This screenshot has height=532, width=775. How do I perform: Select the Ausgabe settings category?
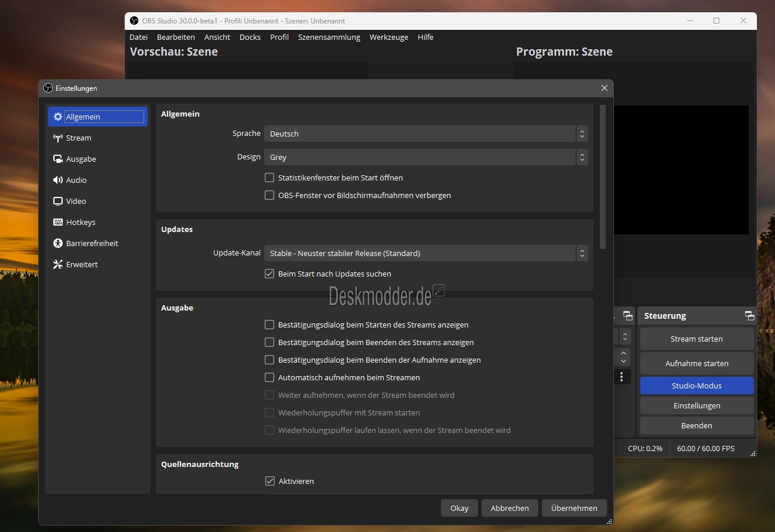[x=98, y=159]
